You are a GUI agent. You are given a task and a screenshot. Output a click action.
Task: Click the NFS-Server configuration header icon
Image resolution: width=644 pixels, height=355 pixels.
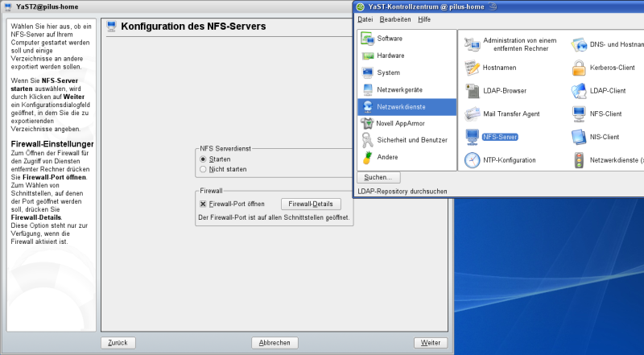(x=111, y=27)
